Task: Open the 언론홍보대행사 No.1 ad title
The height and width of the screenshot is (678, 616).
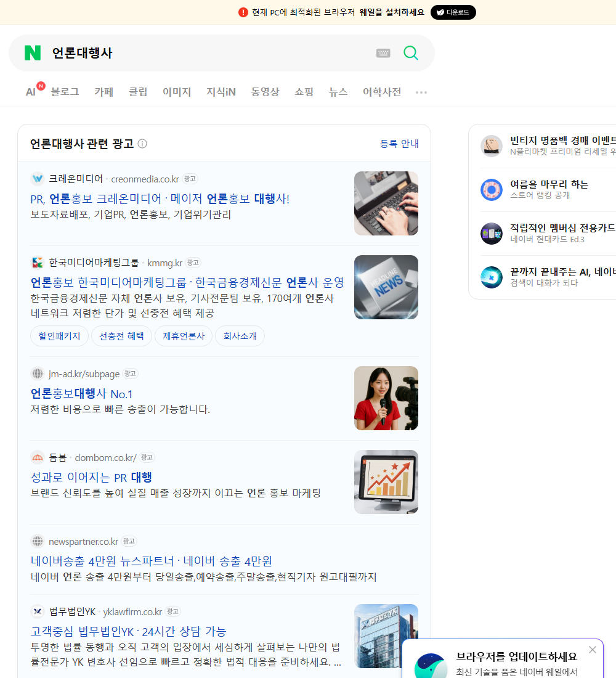Action: click(81, 393)
